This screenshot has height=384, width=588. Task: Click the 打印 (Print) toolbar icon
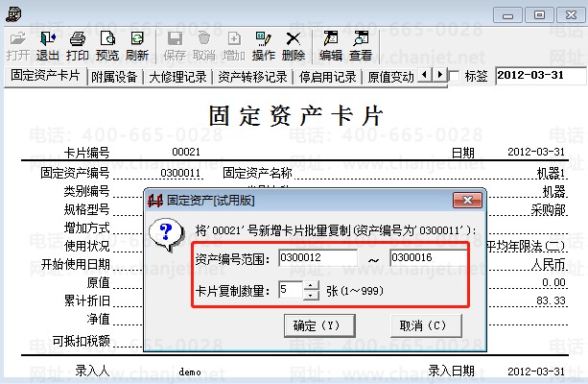pyautogui.click(x=78, y=46)
